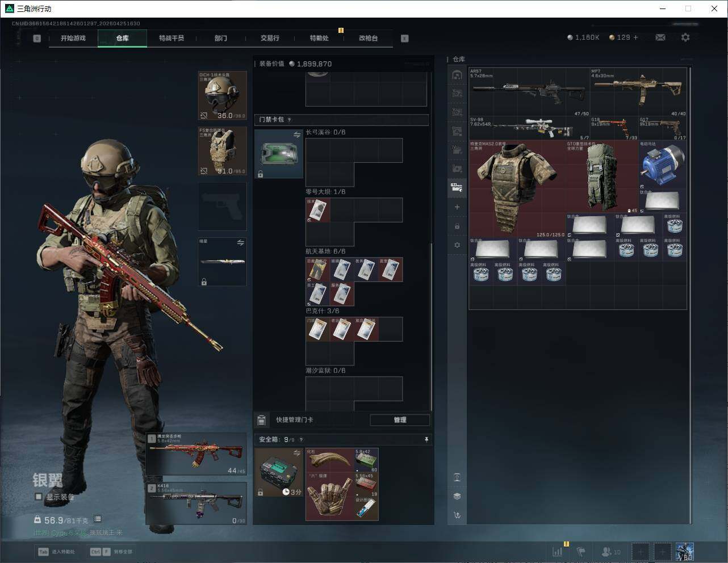The width and height of the screenshot is (728, 563).
Task: Select the GTO重型战术包 backpack item
Action: [602, 177]
